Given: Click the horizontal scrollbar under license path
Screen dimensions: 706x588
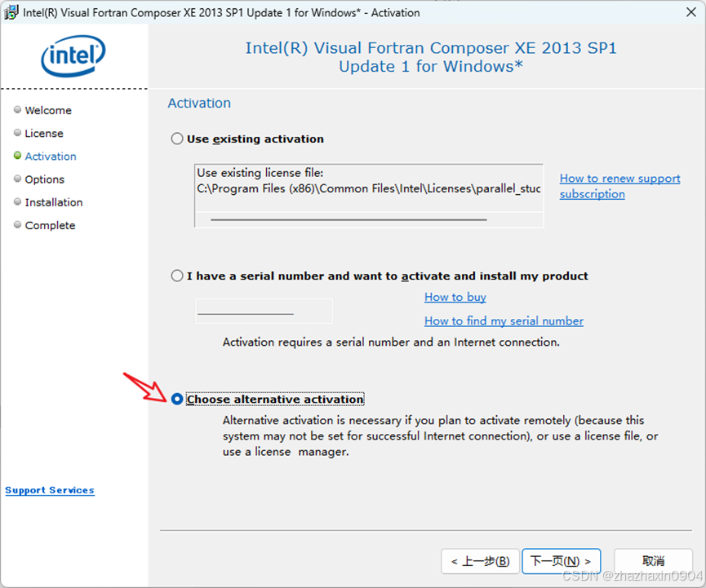Looking at the screenshot, I should [349, 219].
